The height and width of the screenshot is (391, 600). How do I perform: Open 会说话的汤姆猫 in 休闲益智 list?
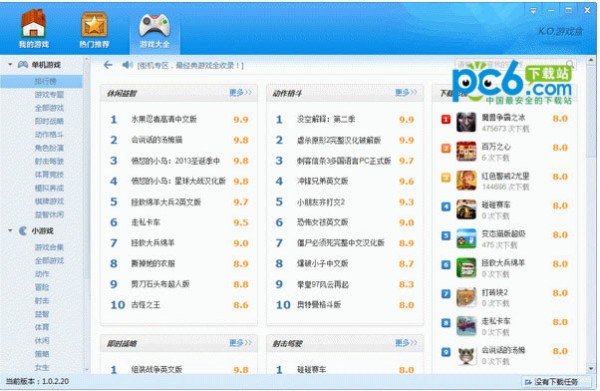[x=157, y=140]
